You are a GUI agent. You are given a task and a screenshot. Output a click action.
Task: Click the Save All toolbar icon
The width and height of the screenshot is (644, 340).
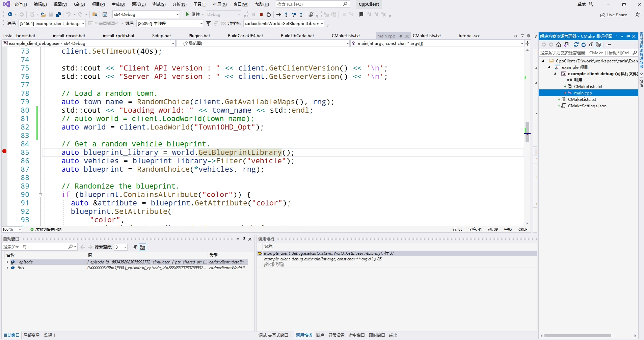pyautogui.click(x=58, y=15)
